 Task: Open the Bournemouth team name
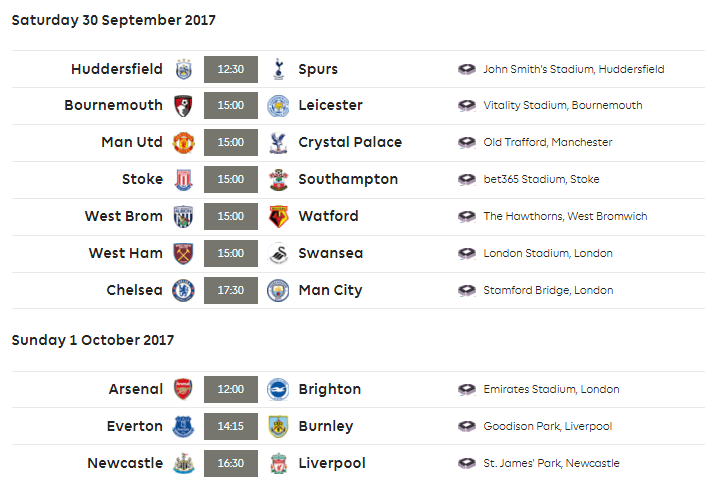113,105
